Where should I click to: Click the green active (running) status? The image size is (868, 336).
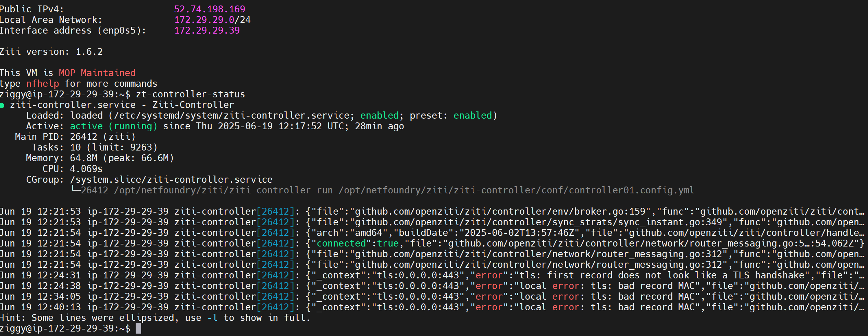114,126
